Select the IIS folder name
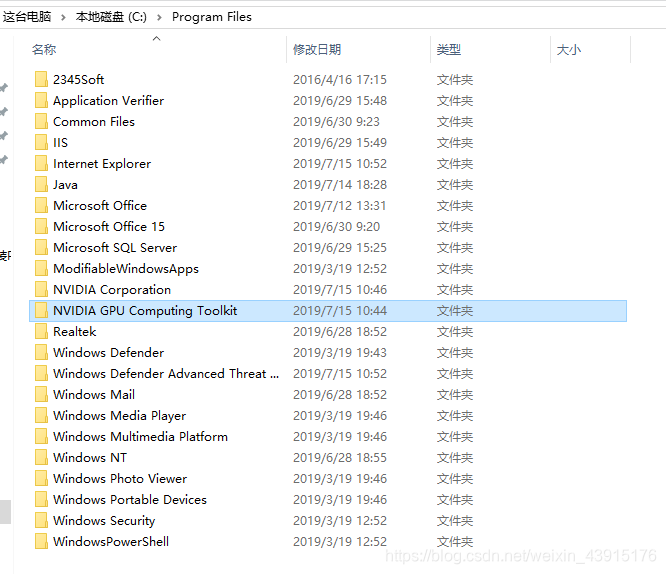 (60, 142)
